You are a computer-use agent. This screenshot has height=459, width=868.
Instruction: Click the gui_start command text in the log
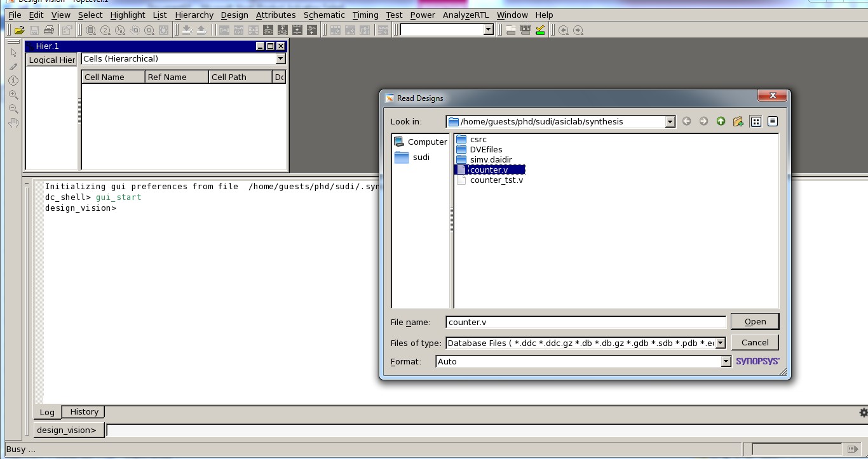(x=118, y=197)
